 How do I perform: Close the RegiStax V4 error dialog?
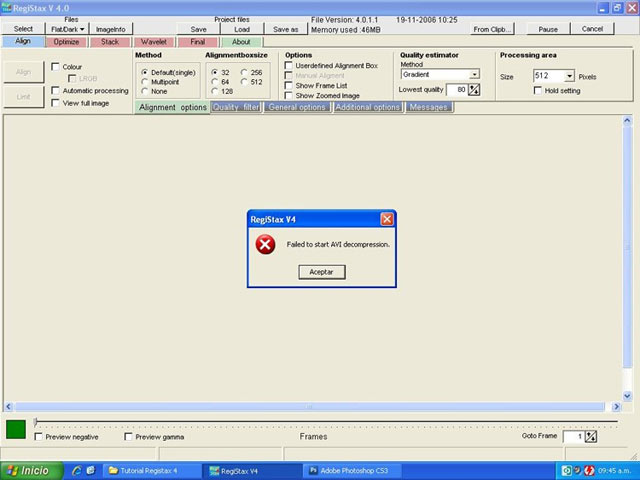coord(387,219)
